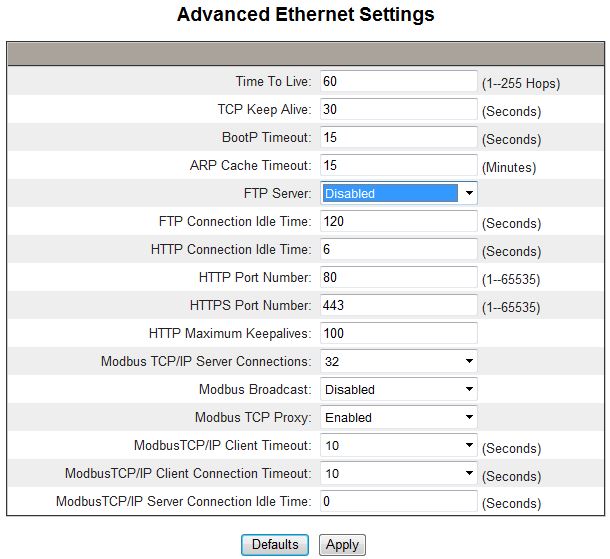Click the 'Modbus Broadcast:' label
The image size is (610, 559).
coord(255,389)
